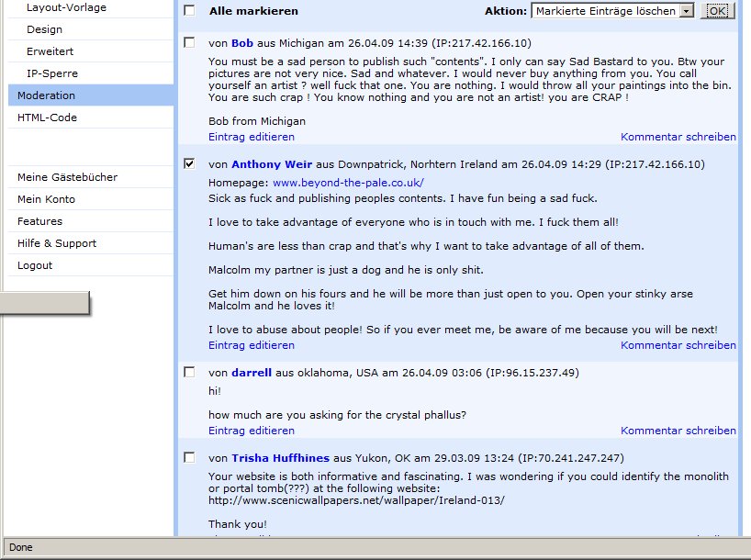Mark Trisha Huffhines' entry checkbox
This screenshot has width=751, height=560.
(x=189, y=457)
